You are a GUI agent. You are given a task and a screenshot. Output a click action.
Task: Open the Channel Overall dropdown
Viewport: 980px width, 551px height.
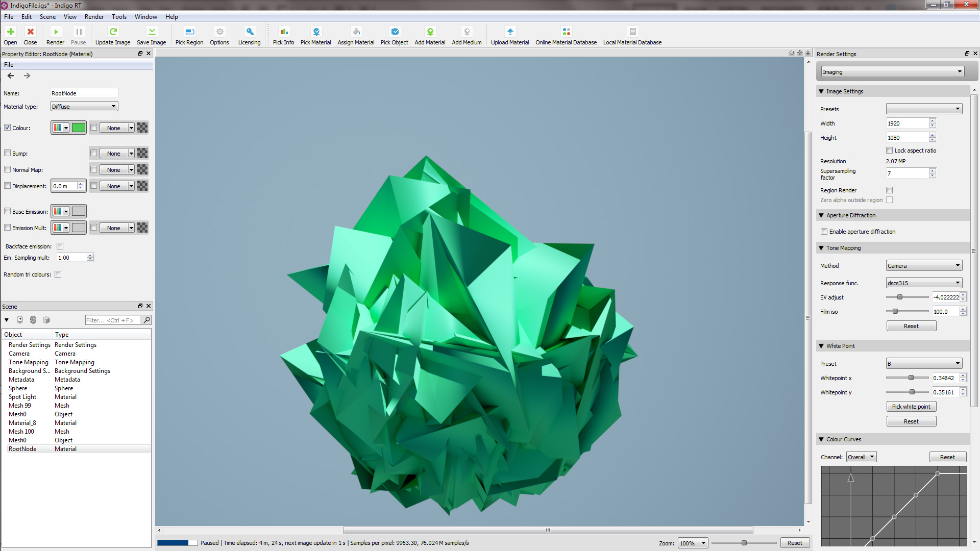pos(862,457)
